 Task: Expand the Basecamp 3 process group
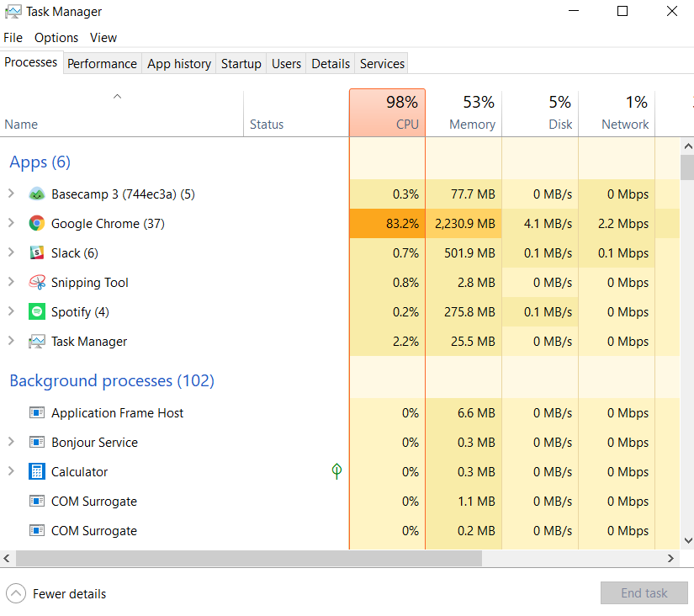click(11, 194)
